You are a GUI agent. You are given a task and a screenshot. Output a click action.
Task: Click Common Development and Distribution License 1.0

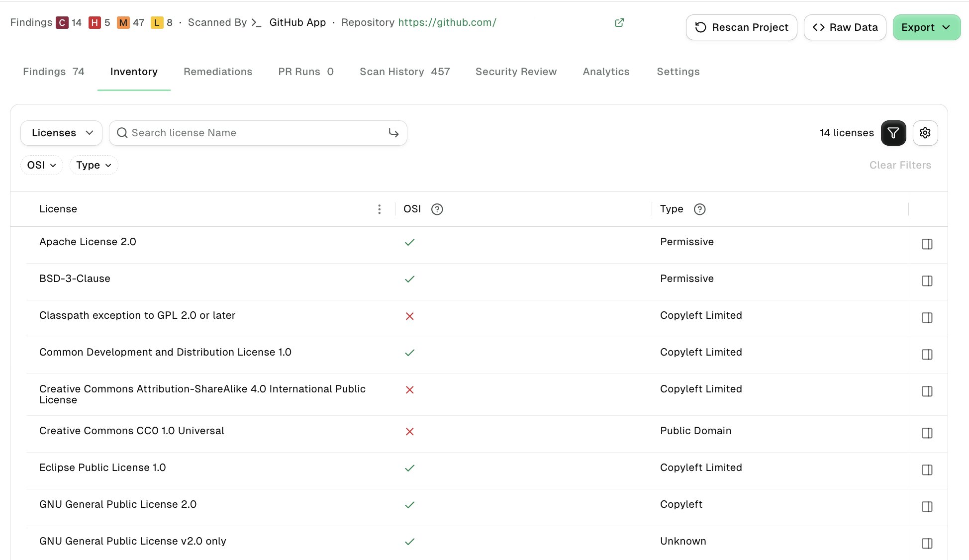[x=165, y=352]
